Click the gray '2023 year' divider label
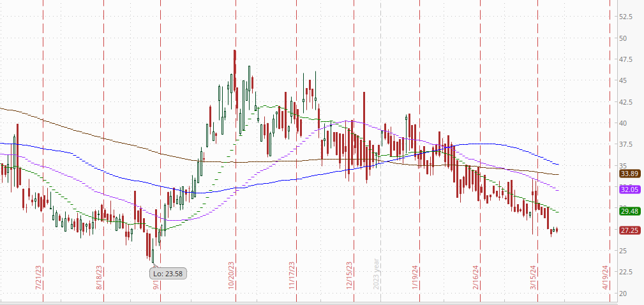Image resolution: width=644 pixels, height=305 pixels. point(376,274)
